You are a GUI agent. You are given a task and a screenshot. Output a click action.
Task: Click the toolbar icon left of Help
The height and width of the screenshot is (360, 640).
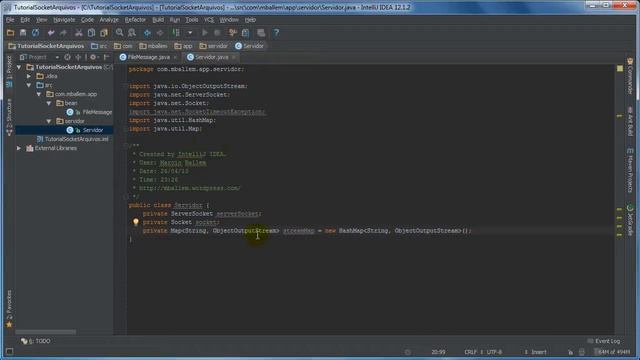(261, 33)
